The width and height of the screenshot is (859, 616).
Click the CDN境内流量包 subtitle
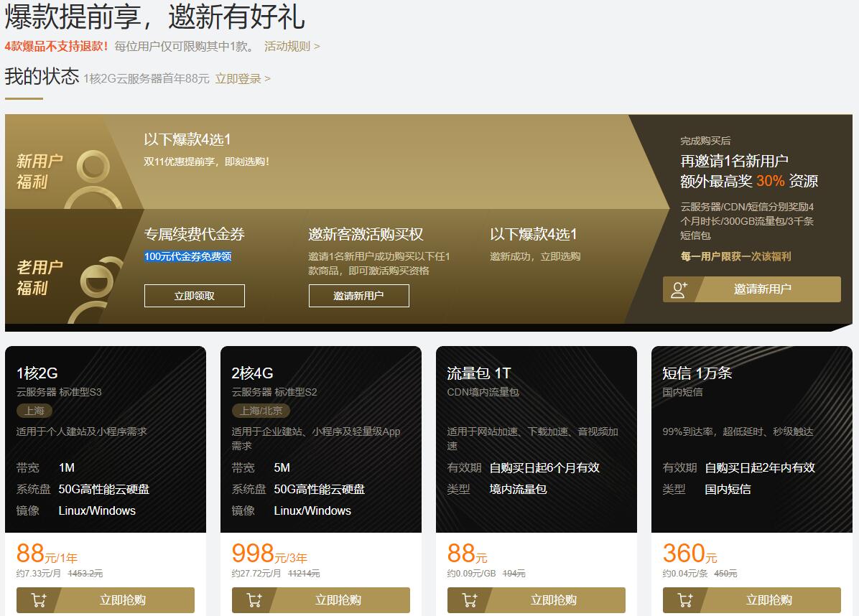(x=483, y=392)
